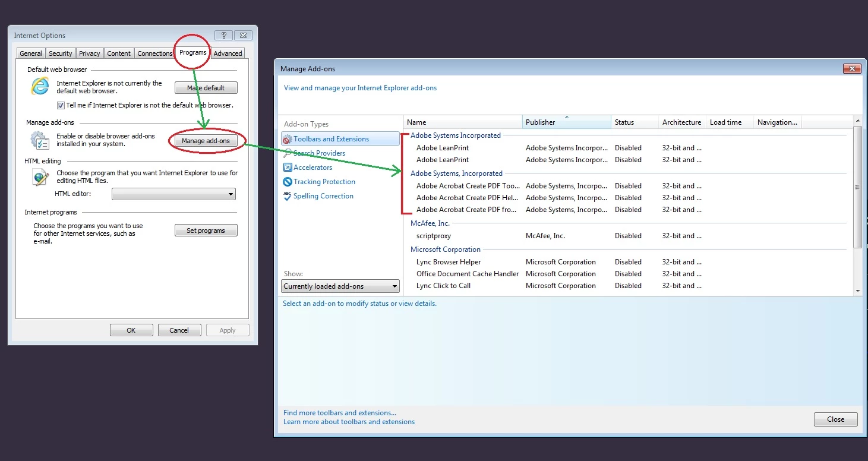
Task: Click the Accelerators icon in add-on types
Action: click(288, 168)
